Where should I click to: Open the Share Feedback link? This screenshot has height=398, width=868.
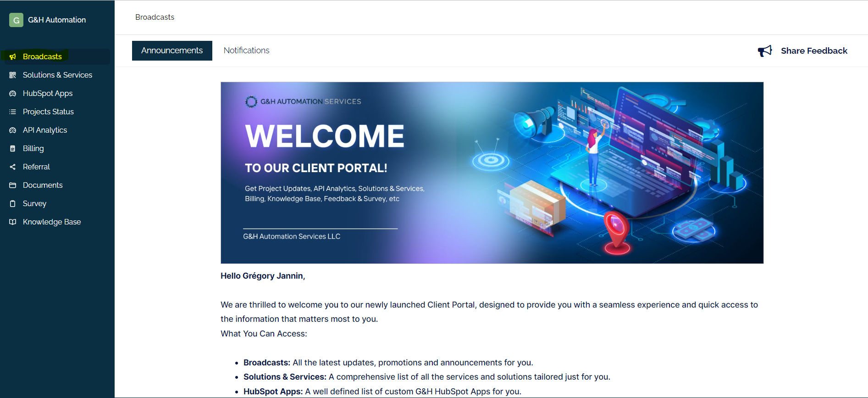814,50
